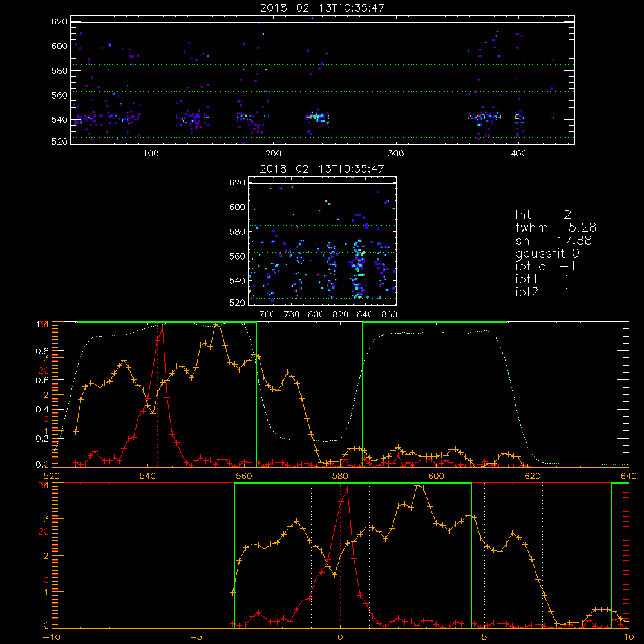Select the 'ipt_c -1' readout
The width and height of the screenshot is (644, 644).
pos(545,267)
